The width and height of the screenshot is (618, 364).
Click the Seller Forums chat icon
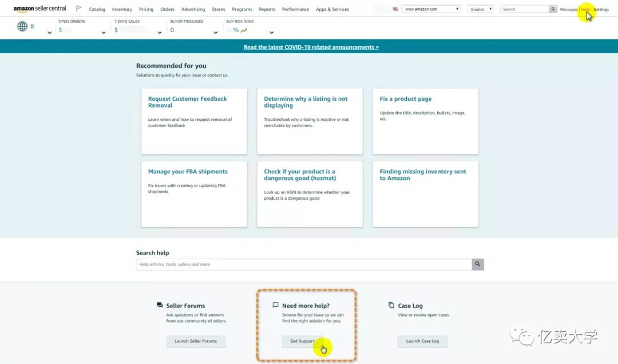[x=160, y=305]
